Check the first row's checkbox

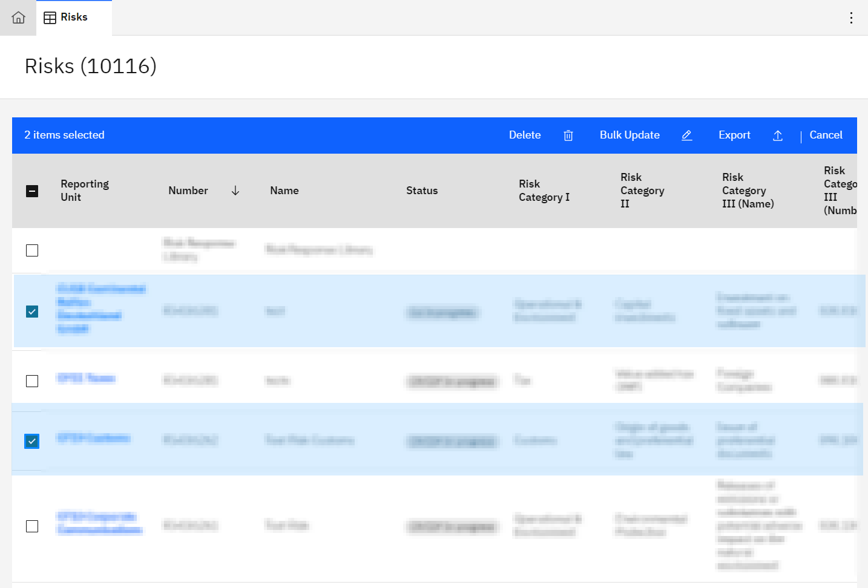[x=32, y=250]
